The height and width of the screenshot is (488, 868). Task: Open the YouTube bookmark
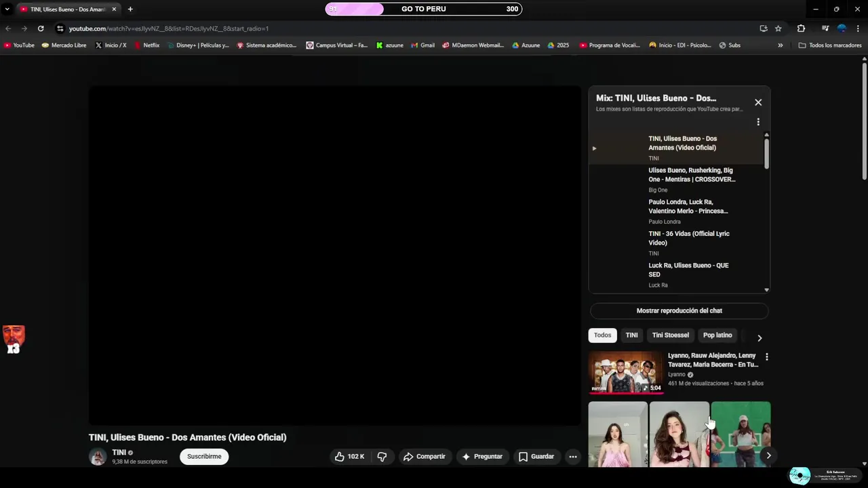click(x=19, y=45)
